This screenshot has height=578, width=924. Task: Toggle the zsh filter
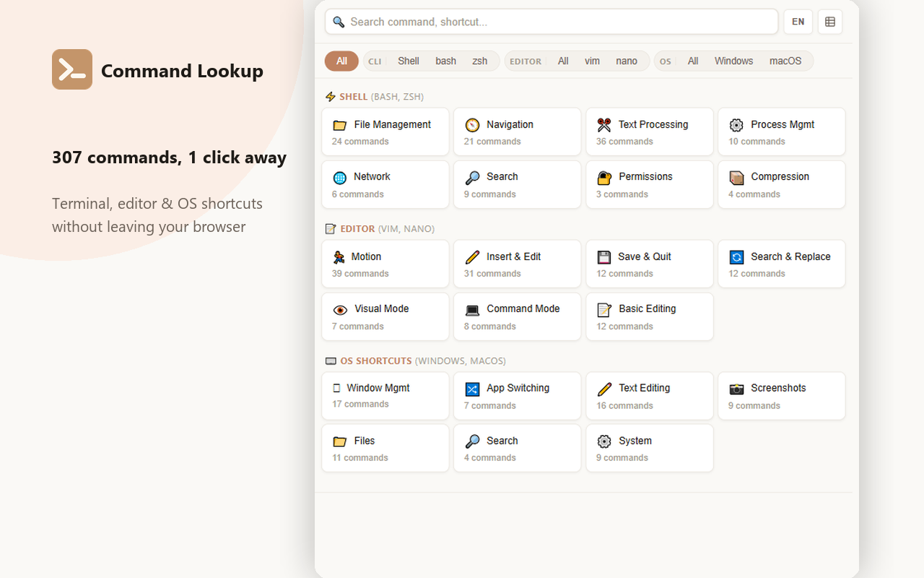tap(480, 61)
